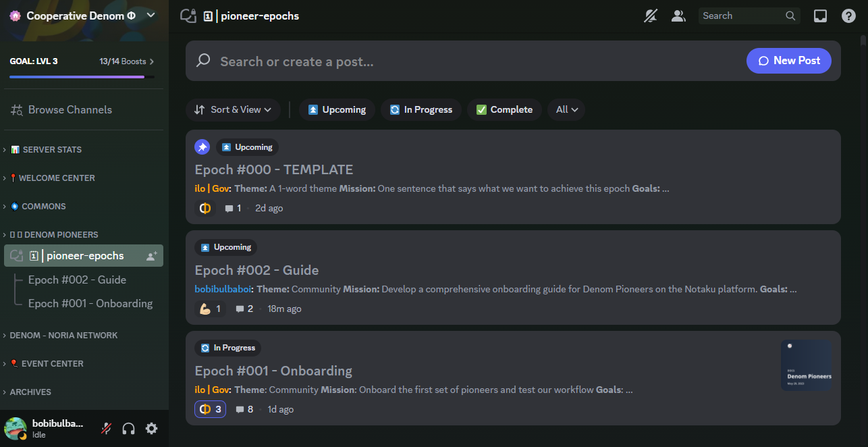Open Browse Channels

click(70, 109)
